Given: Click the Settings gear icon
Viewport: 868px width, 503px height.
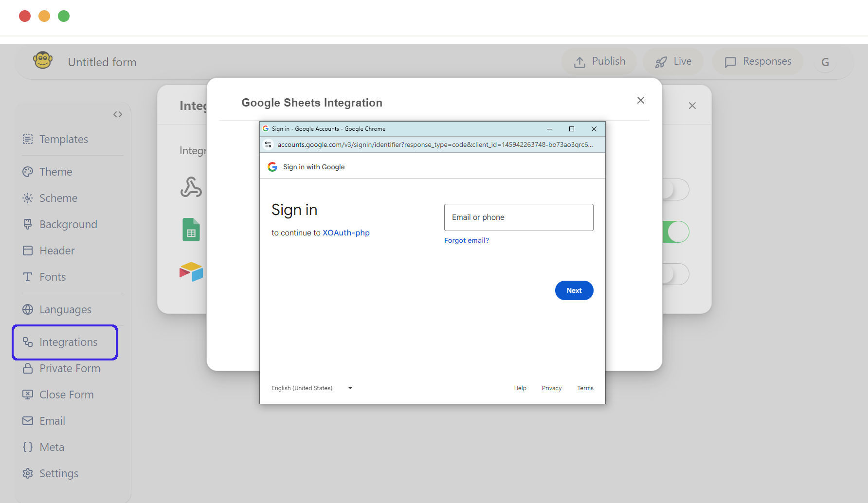Looking at the screenshot, I should (28, 473).
